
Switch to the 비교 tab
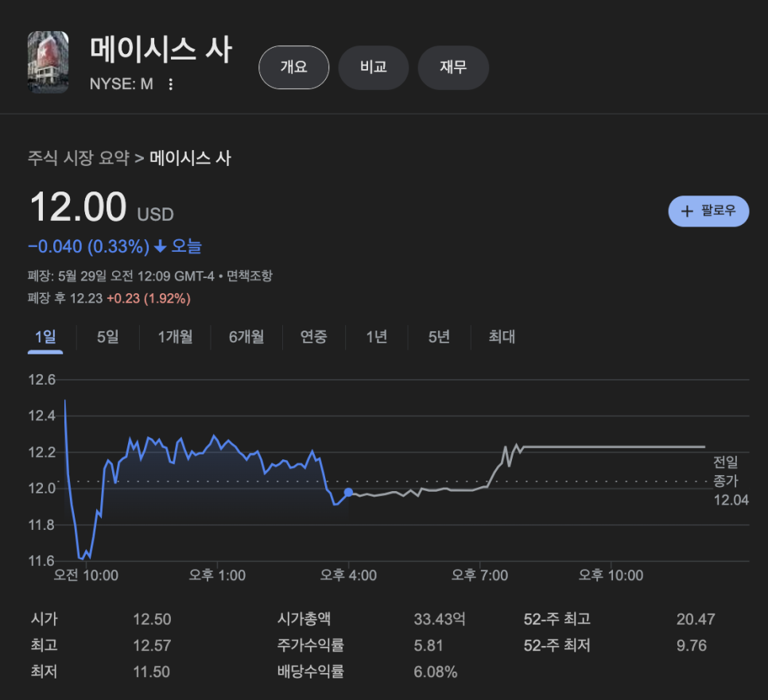[x=374, y=67]
